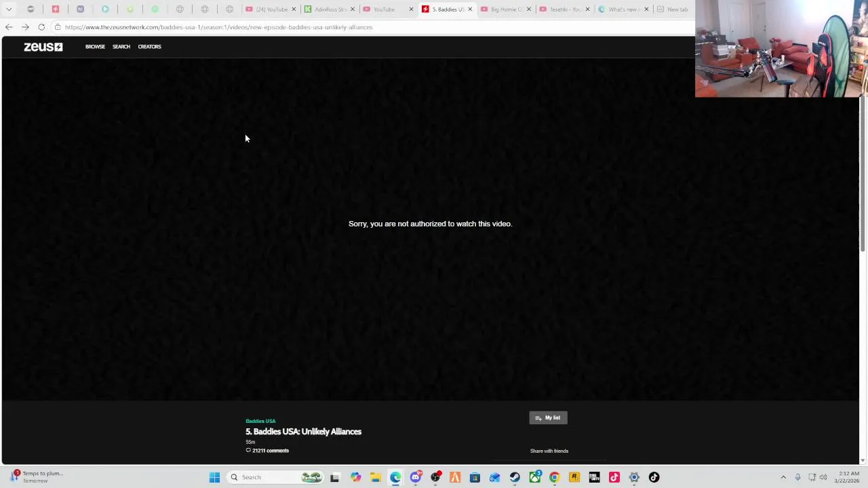Click the Zeus logo in header
This screenshot has width=868, height=488.
(43, 47)
